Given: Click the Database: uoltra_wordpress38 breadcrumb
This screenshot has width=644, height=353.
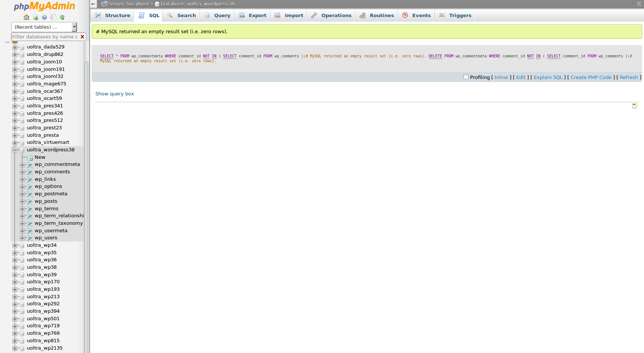Looking at the screenshot, I should coord(198,4).
